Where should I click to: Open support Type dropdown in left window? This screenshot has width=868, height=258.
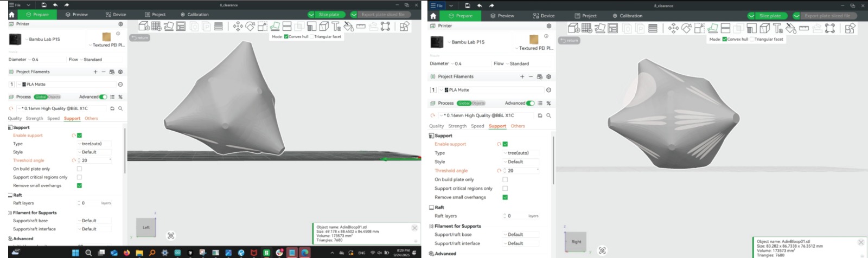(94, 144)
